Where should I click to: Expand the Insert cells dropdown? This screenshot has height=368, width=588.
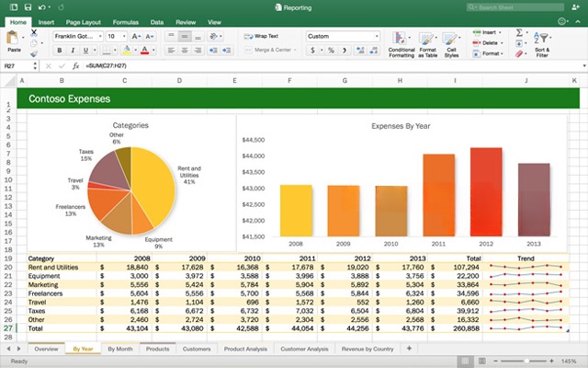tap(500, 33)
